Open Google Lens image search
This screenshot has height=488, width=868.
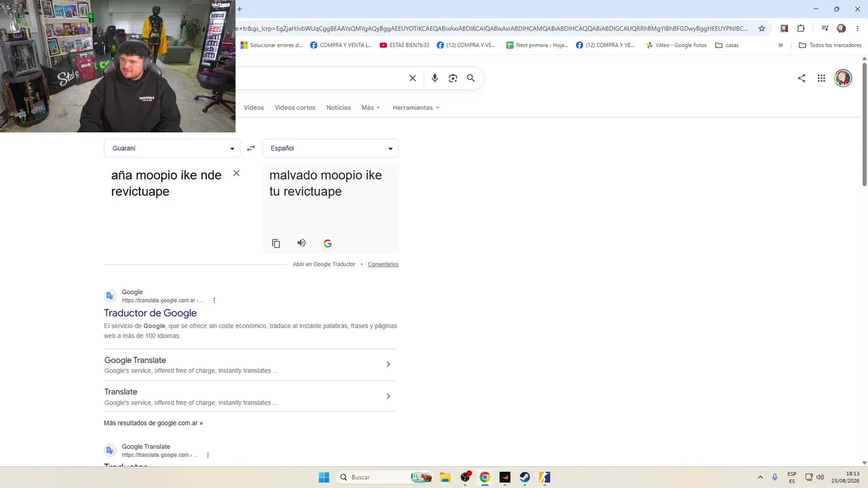pos(453,78)
